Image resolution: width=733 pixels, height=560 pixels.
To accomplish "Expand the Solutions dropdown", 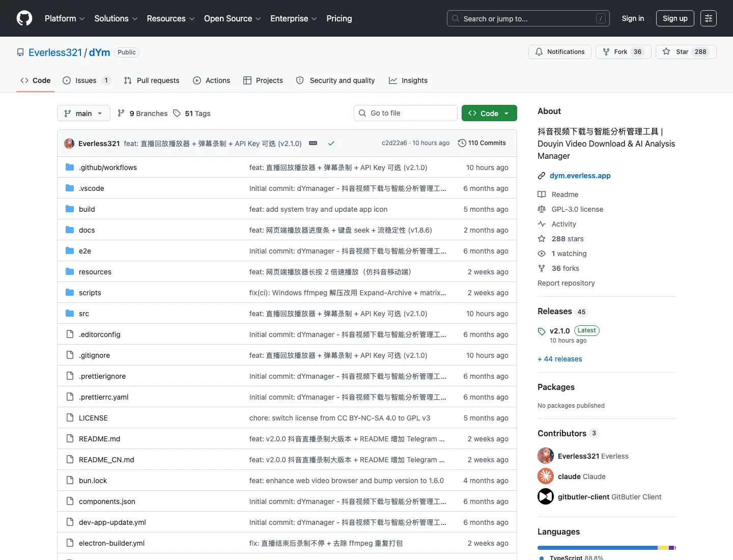I will 116,18.
